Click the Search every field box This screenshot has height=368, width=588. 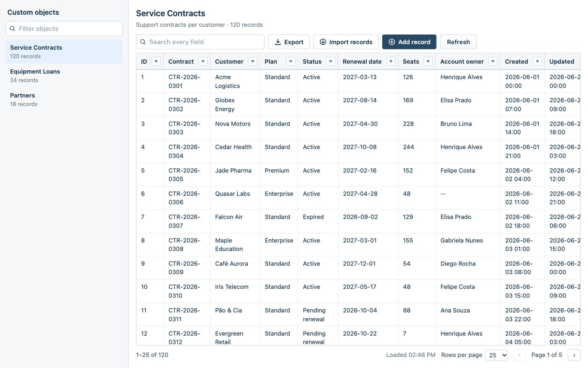[x=200, y=42]
